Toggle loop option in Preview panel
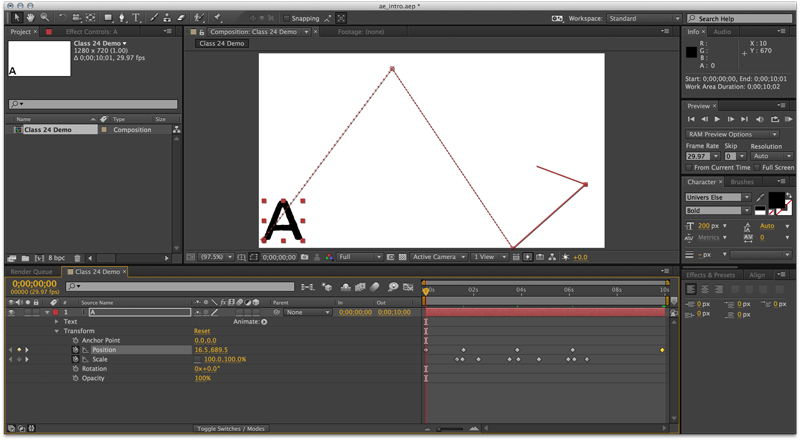The height and width of the screenshot is (440, 800). click(775, 119)
